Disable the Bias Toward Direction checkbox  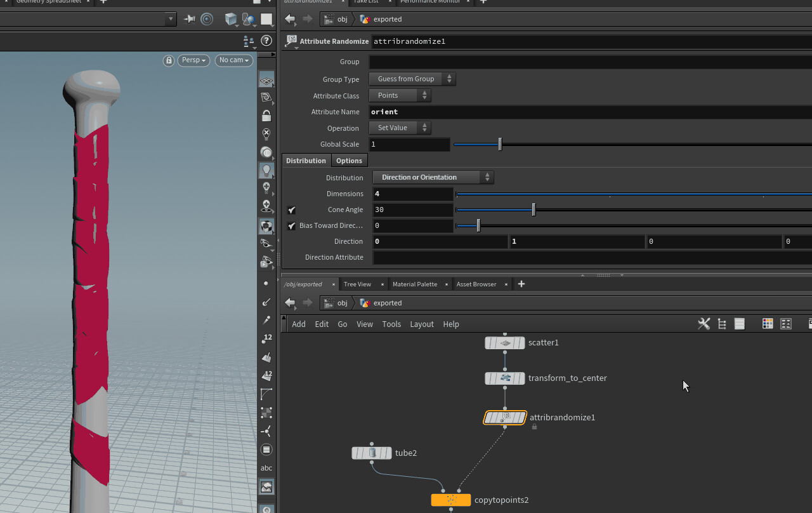pyautogui.click(x=291, y=225)
